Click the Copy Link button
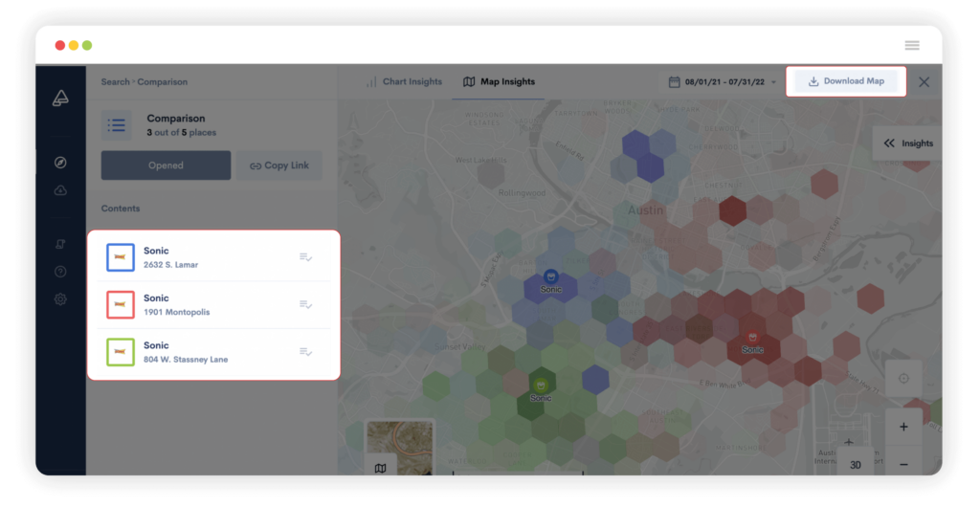The width and height of the screenshot is (980, 507). pyautogui.click(x=279, y=165)
